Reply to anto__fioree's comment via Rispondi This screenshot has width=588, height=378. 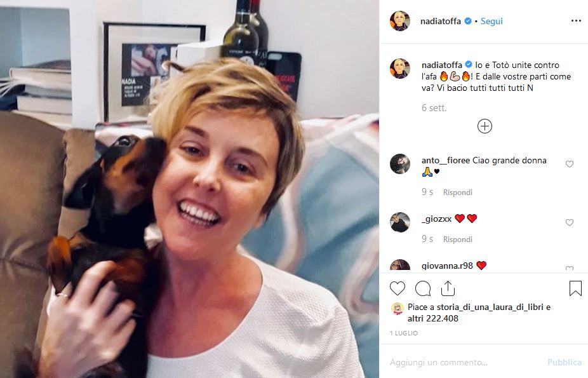coord(457,192)
